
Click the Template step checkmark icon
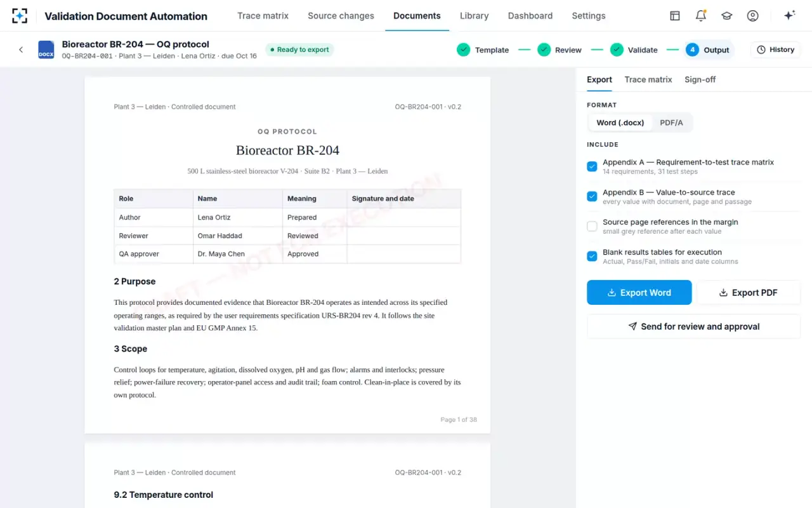click(463, 50)
